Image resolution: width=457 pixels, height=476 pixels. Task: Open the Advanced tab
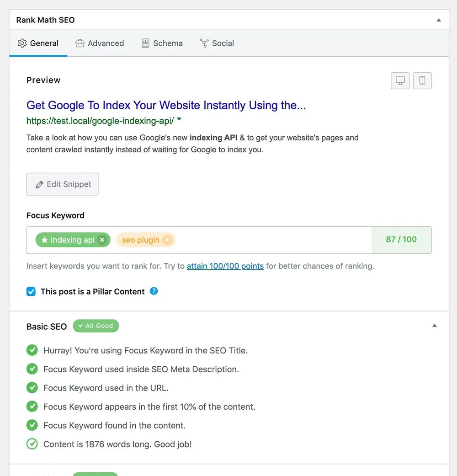pyautogui.click(x=100, y=43)
